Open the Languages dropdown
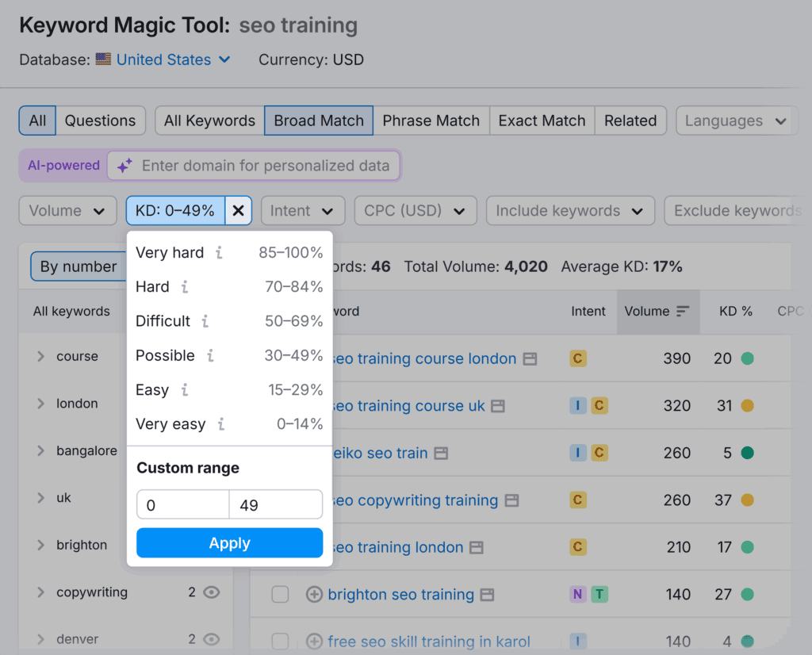 (736, 121)
